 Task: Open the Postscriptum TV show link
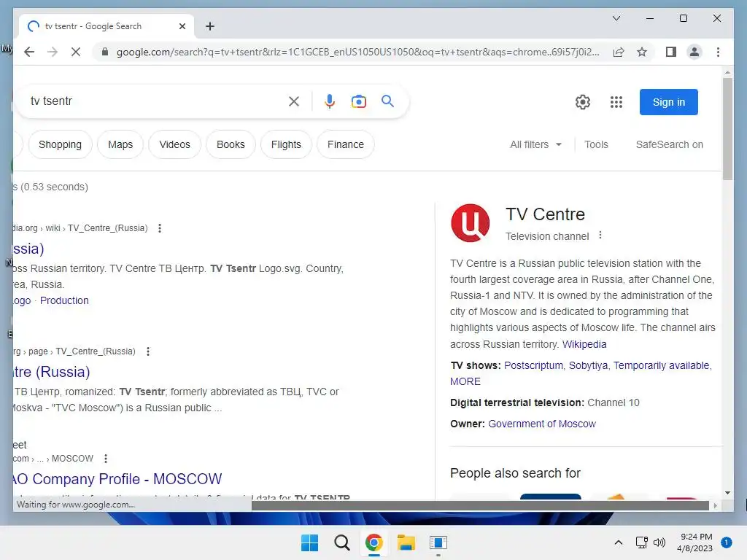pos(533,365)
